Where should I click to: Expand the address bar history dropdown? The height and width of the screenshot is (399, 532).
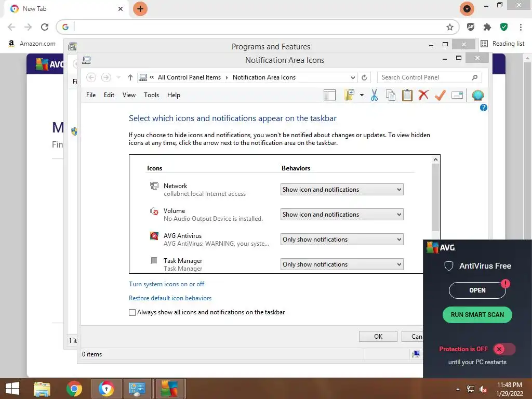tap(353, 78)
